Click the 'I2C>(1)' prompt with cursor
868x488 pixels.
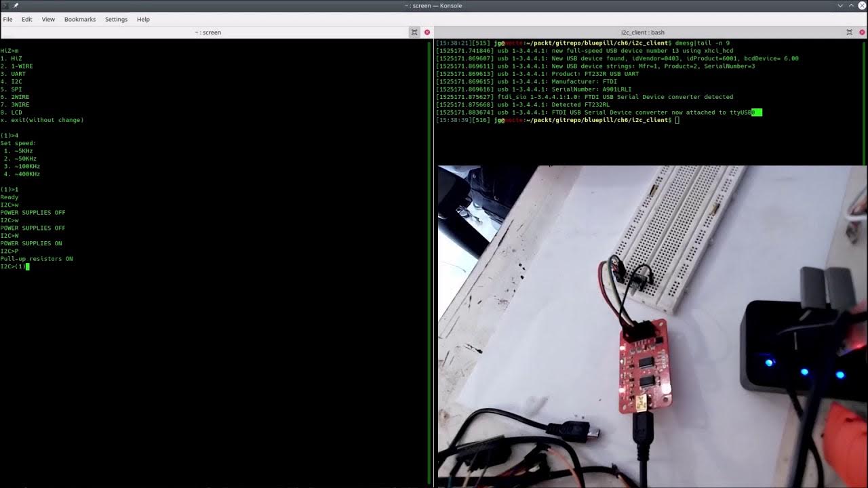14,266
